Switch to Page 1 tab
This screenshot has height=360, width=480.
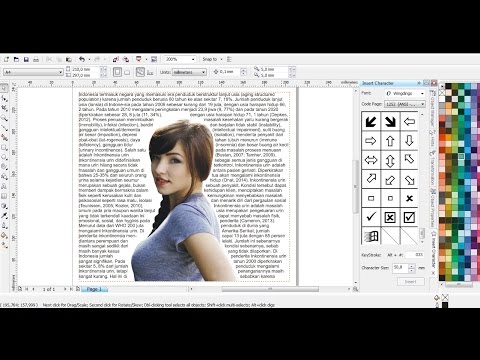click(x=94, y=289)
